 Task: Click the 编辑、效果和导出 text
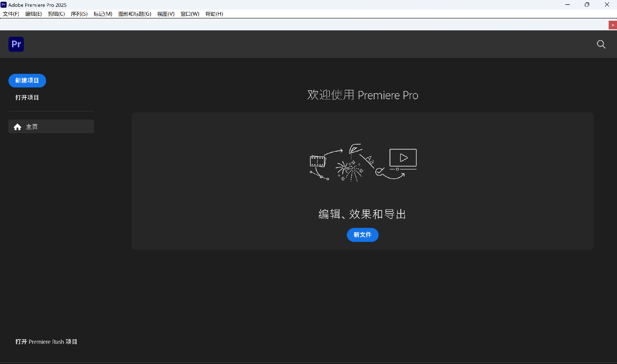click(362, 214)
